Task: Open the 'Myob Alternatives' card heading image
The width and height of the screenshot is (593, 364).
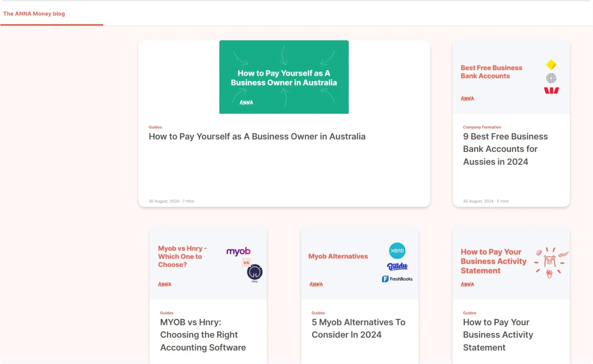Action: pyautogui.click(x=360, y=263)
